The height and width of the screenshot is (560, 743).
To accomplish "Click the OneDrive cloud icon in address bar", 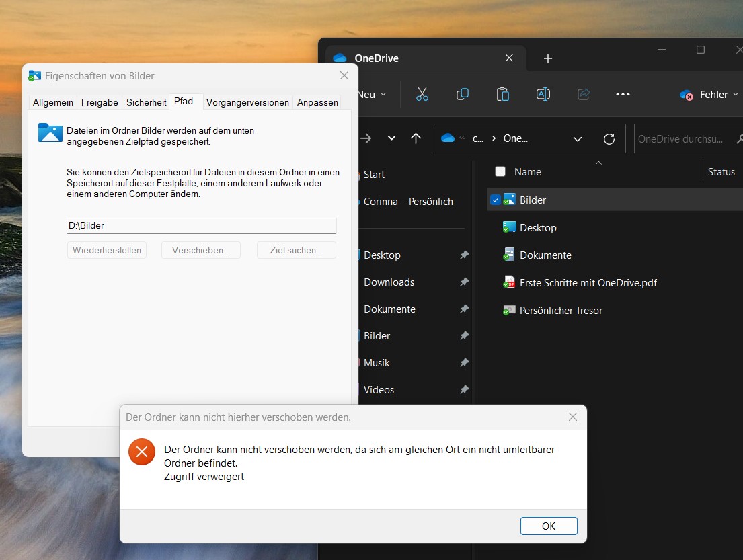I will (x=448, y=138).
